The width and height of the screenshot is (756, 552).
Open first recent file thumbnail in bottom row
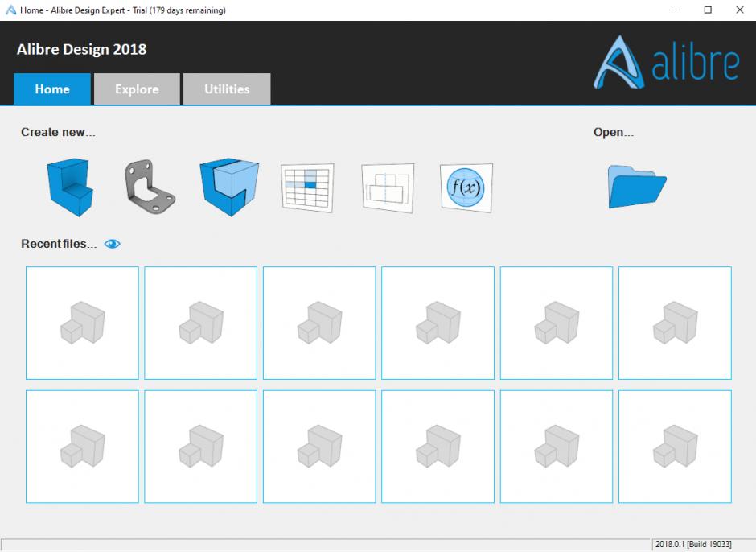click(x=82, y=447)
